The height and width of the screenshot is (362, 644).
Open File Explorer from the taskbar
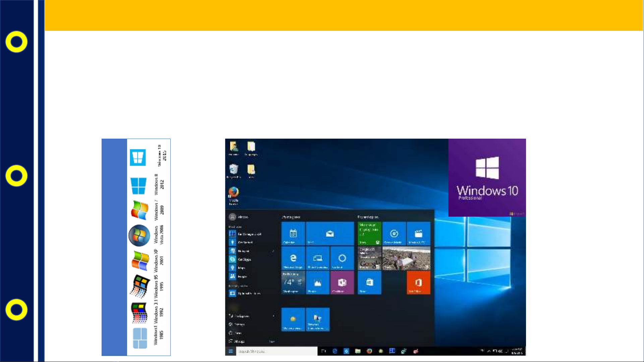point(358,351)
